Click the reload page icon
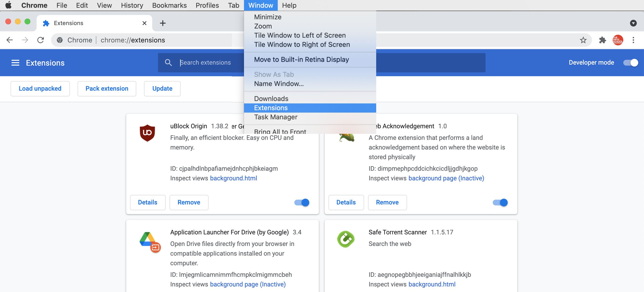Screen dimensions: 644x292 click(x=40, y=40)
